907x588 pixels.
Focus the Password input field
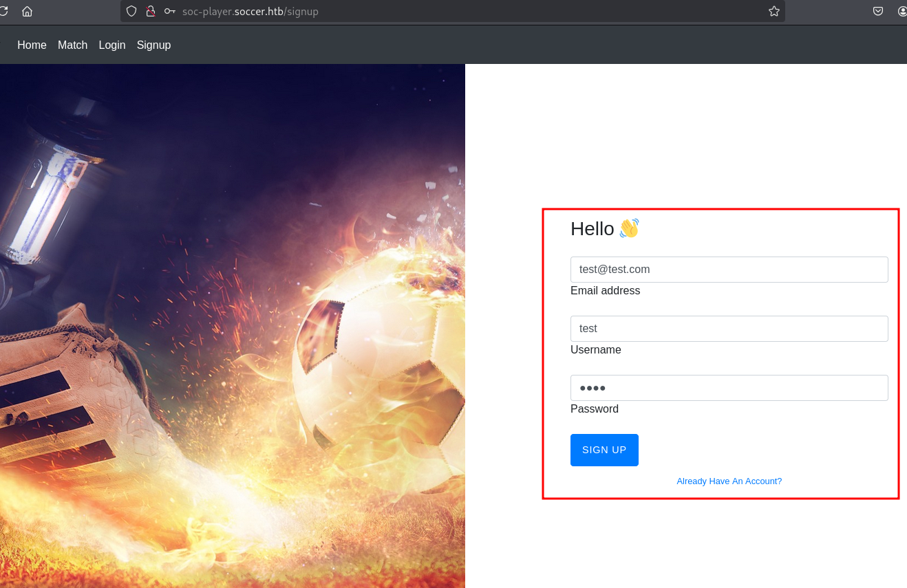coord(729,388)
